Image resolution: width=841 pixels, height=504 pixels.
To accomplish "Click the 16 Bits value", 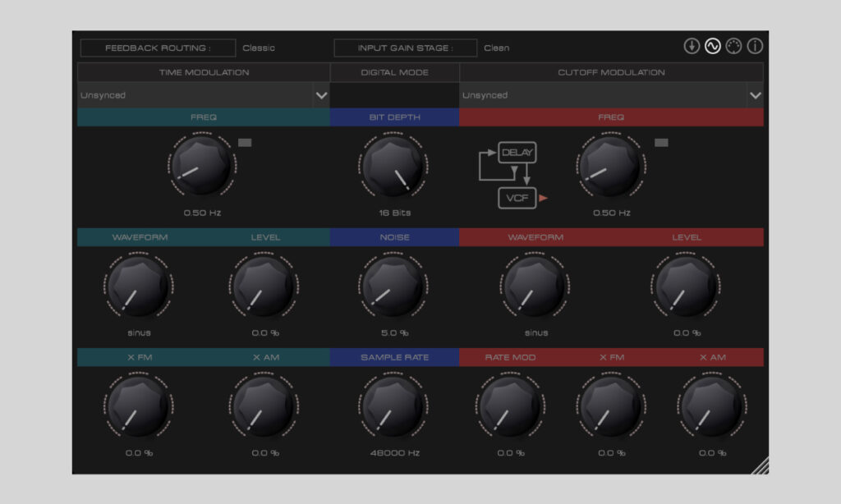I will pos(395,213).
